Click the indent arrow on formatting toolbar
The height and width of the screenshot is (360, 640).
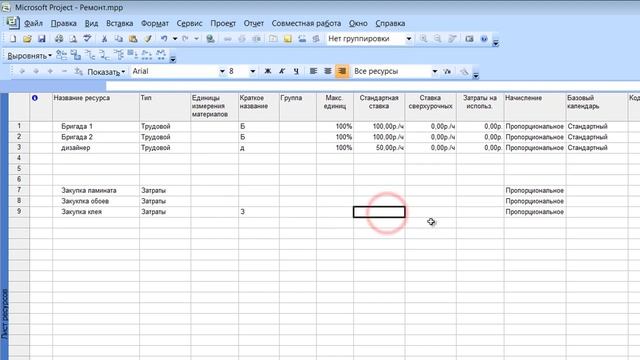click(36, 71)
